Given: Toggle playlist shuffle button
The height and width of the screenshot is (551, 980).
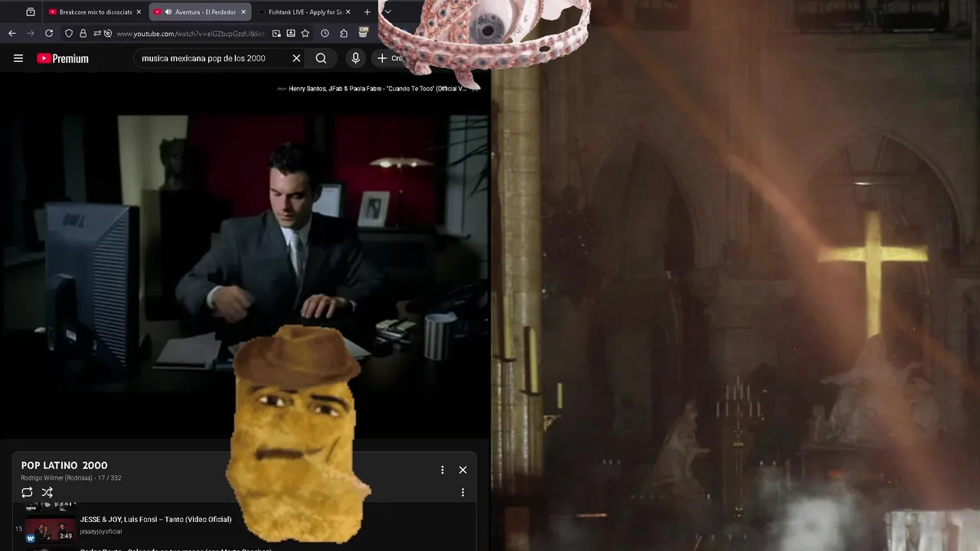Looking at the screenshot, I should (47, 492).
